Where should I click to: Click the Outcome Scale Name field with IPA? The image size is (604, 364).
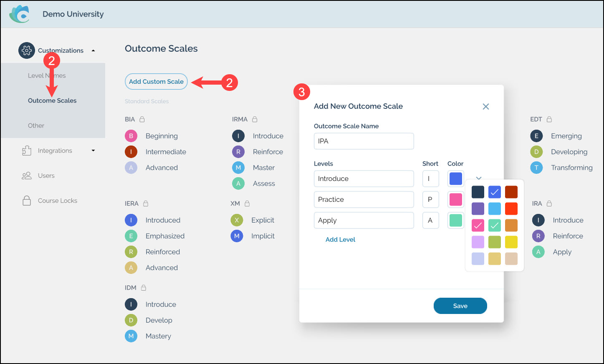(x=364, y=141)
